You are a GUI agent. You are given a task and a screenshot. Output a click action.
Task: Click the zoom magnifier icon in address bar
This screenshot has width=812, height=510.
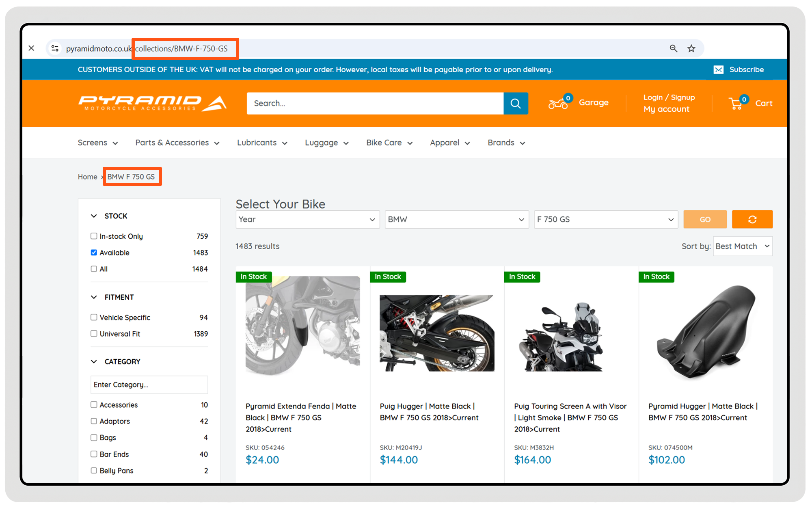pos(673,48)
